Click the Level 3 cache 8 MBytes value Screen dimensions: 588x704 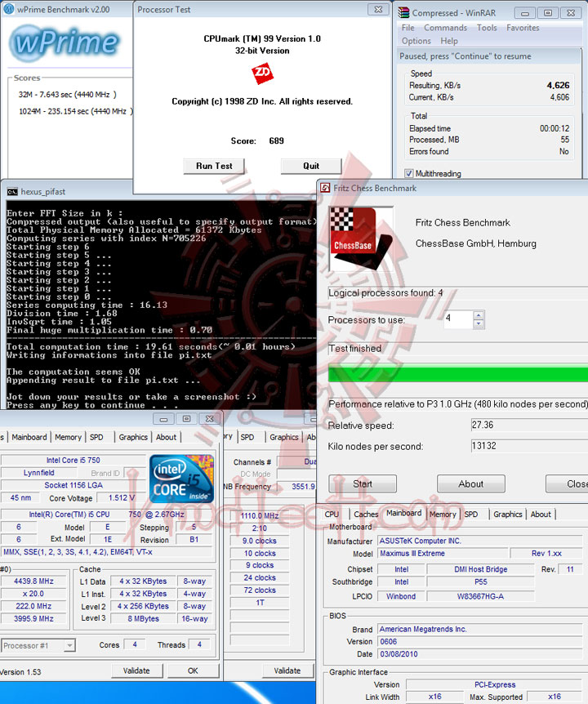tap(143, 619)
